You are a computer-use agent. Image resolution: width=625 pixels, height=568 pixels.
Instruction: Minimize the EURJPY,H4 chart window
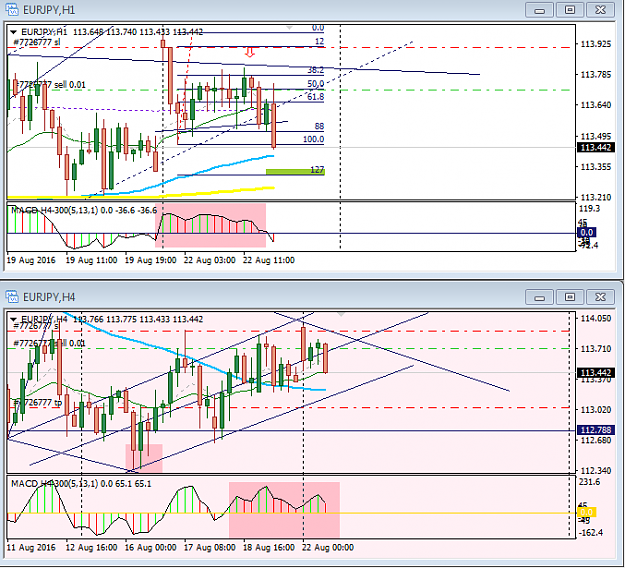539,297
